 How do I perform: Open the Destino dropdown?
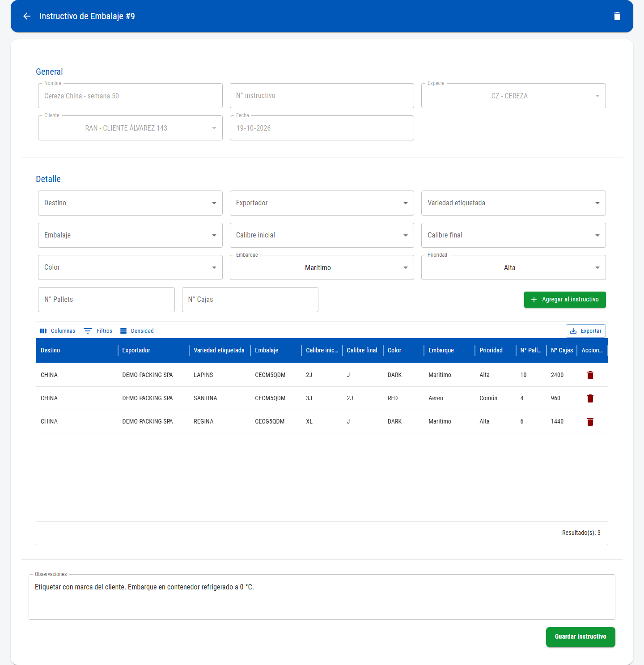pyautogui.click(x=130, y=203)
